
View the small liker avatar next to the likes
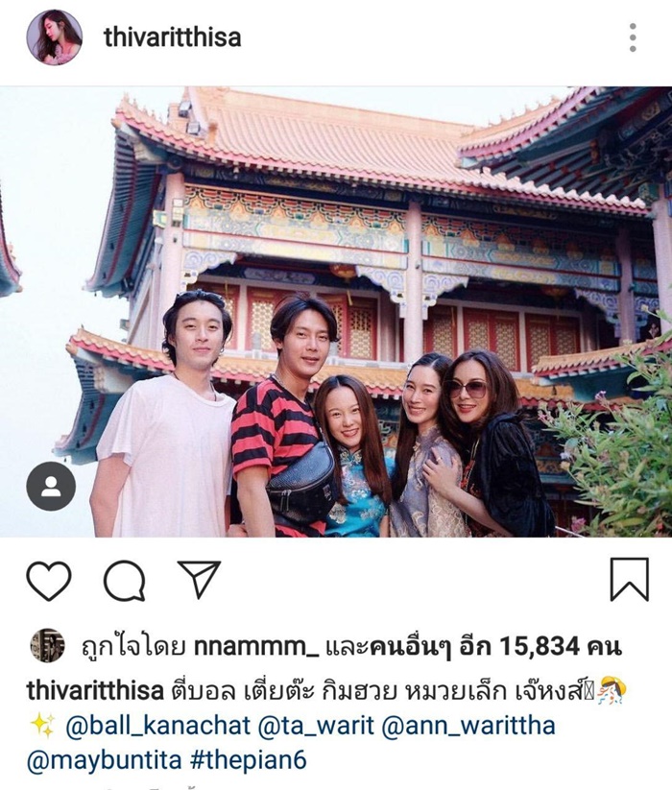(x=47, y=645)
